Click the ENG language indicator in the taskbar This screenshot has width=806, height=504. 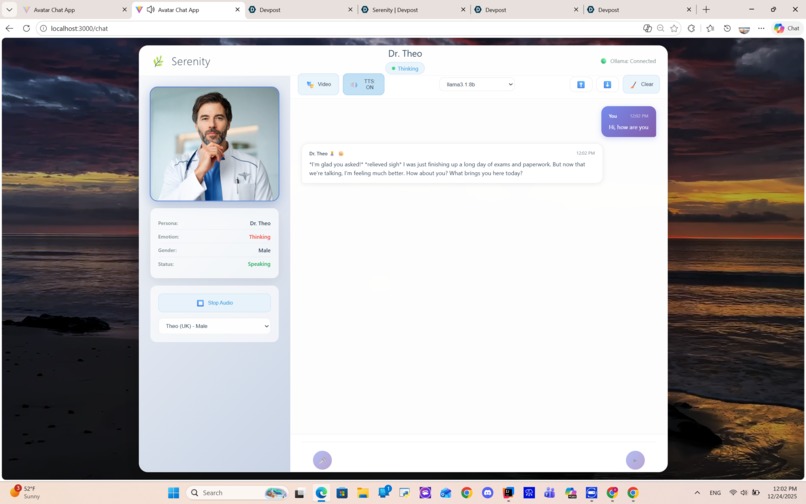(715, 493)
